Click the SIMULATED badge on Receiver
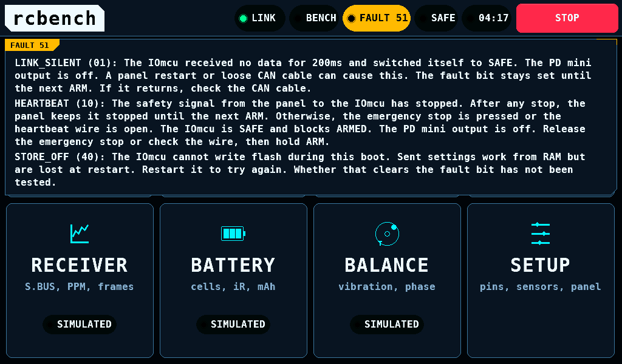 tap(80, 325)
